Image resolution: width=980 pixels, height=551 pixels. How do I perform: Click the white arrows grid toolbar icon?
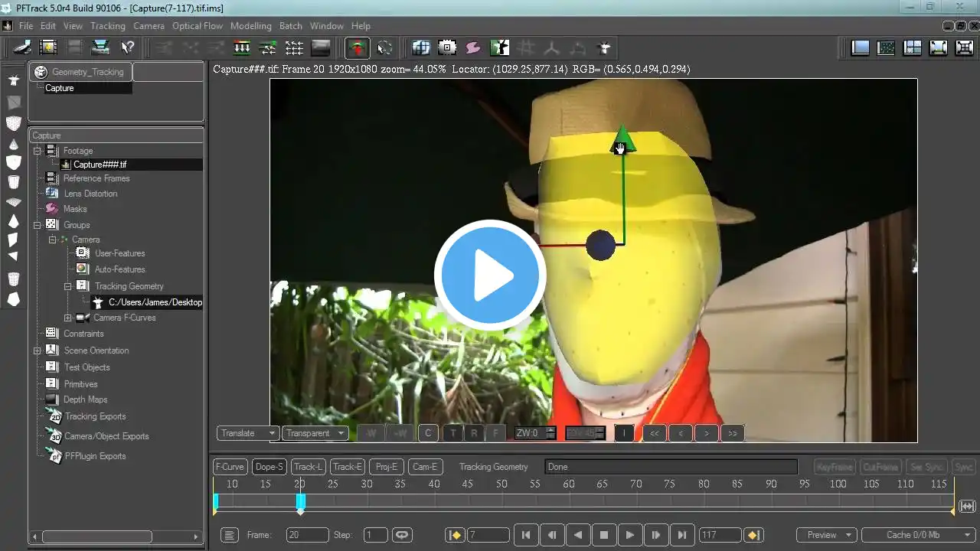pyautogui.click(x=294, y=47)
